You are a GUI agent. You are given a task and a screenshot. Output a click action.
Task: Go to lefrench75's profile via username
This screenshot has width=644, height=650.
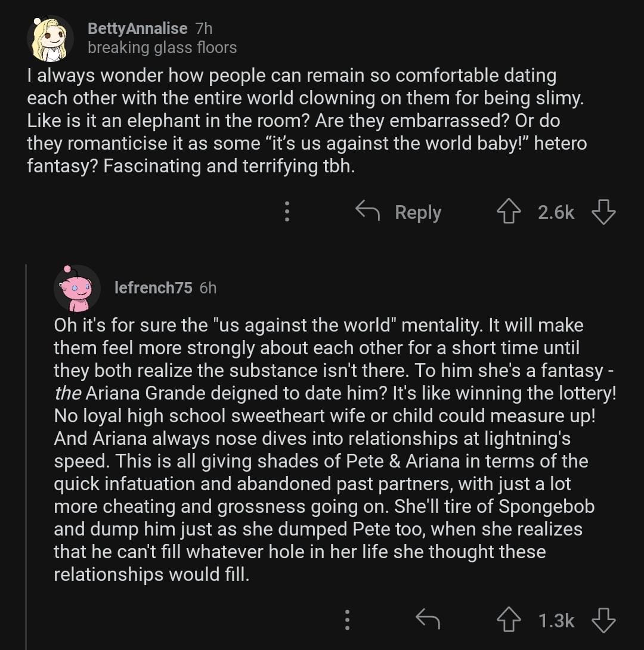(x=153, y=288)
